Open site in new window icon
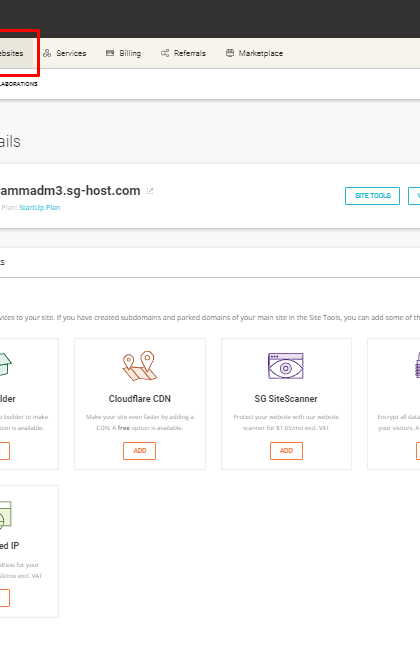 150,191
